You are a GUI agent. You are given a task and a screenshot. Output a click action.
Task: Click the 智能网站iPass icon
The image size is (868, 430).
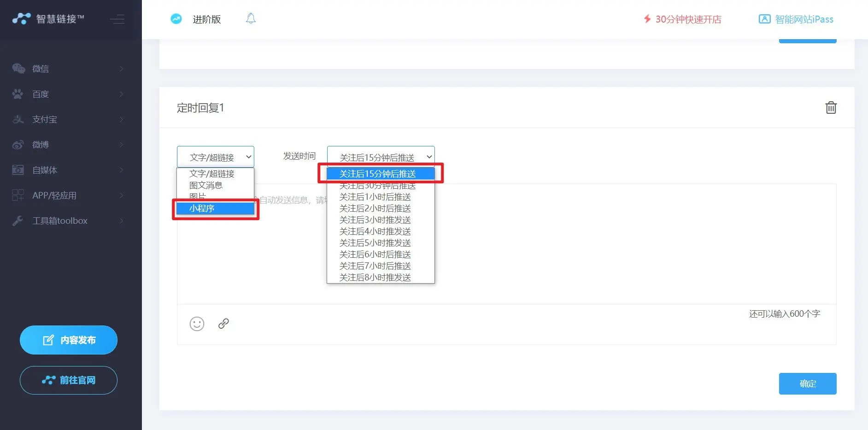[x=764, y=19]
